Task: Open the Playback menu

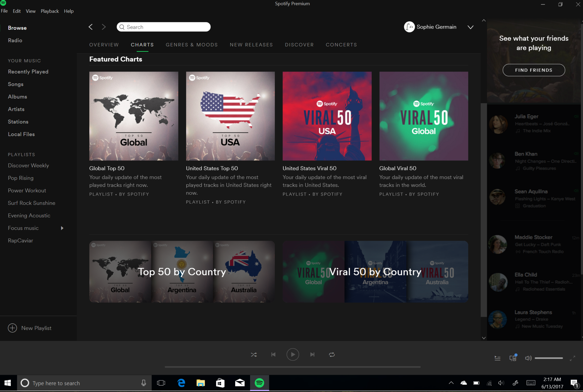Action: click(x=50, y=11)
